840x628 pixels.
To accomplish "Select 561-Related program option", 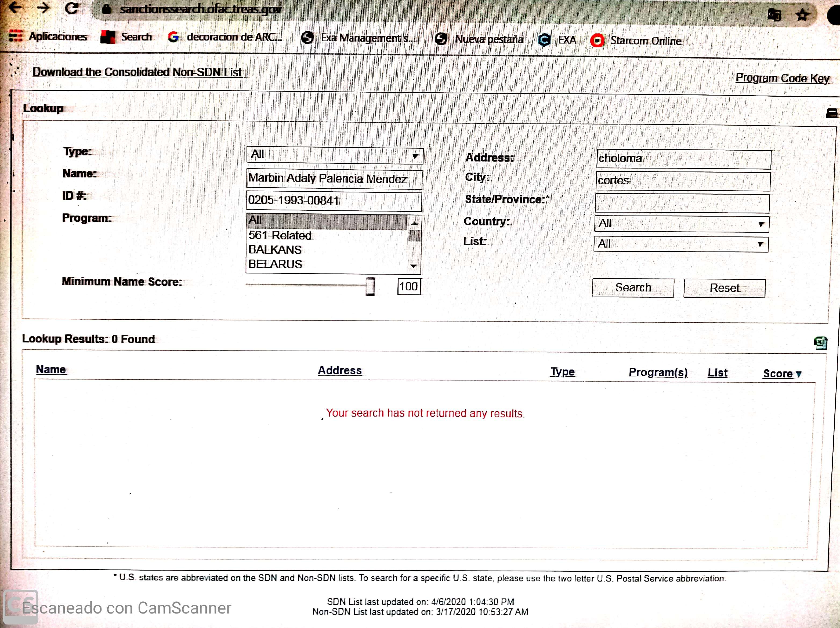I will click(280, 235).
